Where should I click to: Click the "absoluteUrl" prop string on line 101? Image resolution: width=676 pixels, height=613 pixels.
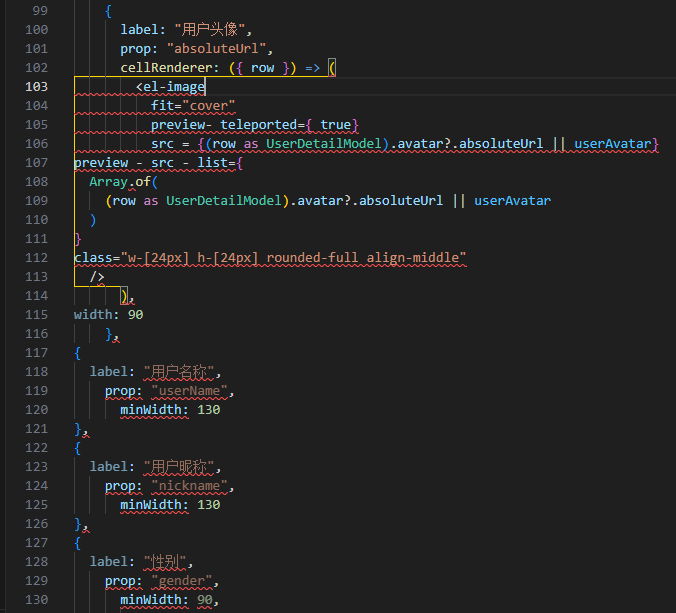tap(216, 48)
